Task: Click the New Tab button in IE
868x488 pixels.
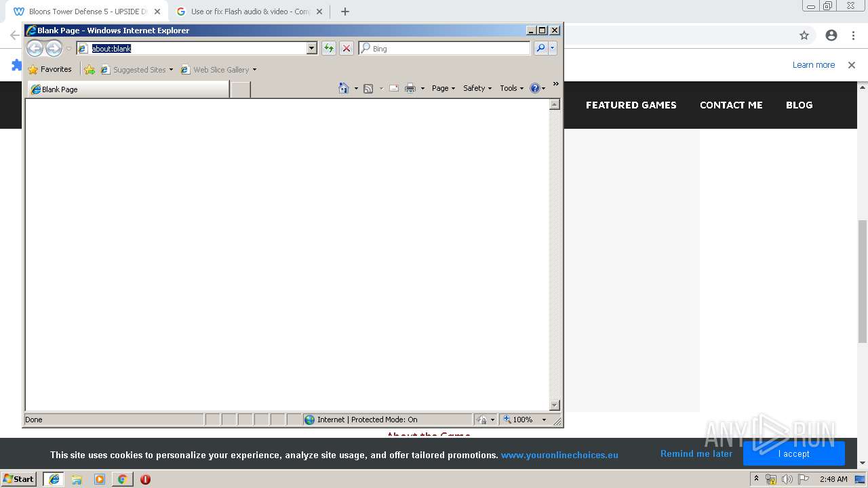Action: point(240,89)
